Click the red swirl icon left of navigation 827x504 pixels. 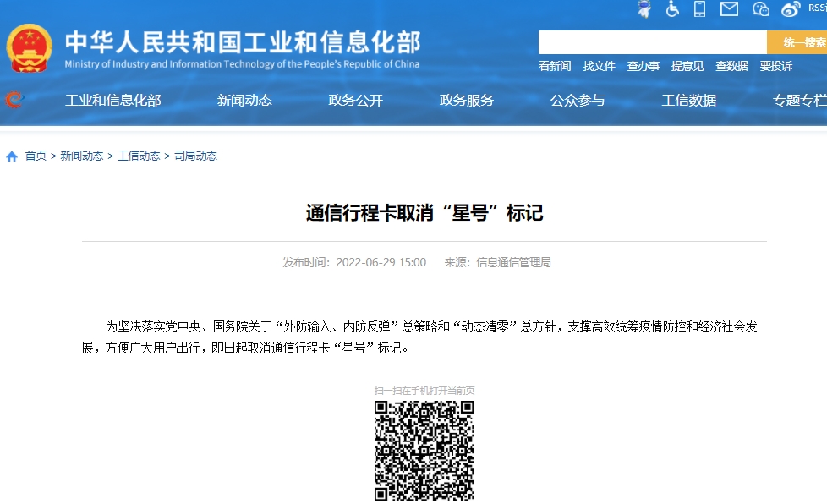14,99
